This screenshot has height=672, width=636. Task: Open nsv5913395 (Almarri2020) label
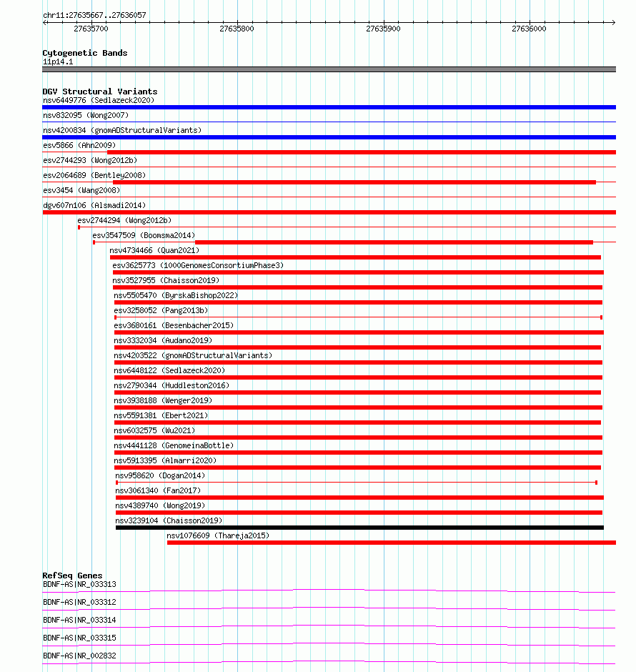[165, 460]
